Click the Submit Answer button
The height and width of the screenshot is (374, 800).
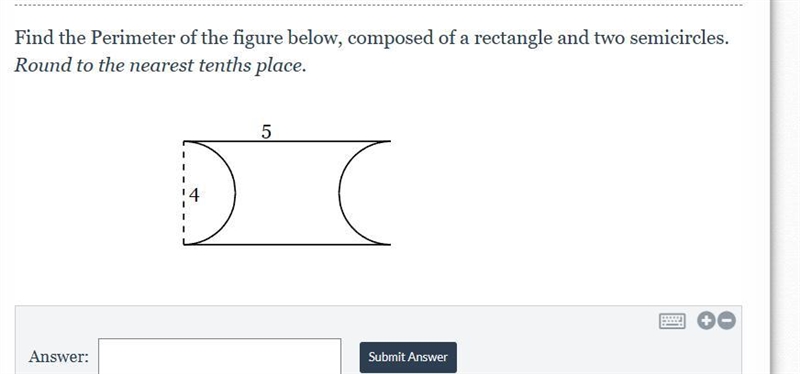point(408,357)
